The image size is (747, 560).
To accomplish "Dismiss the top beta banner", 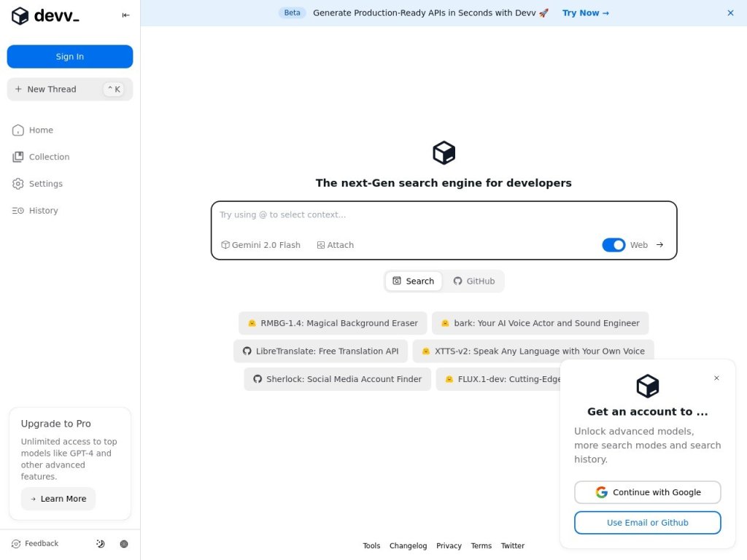I will pyautogui.click(x=730, y=13).
